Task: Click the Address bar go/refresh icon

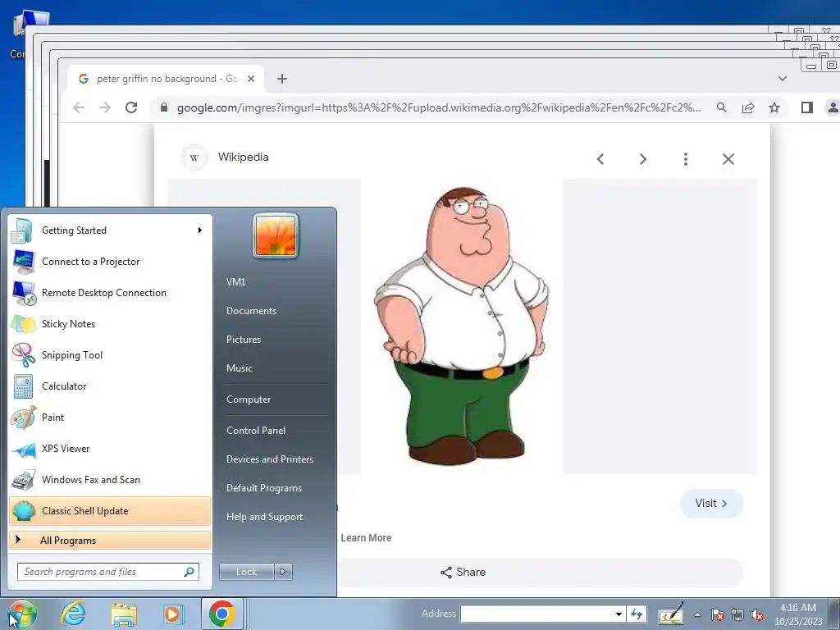Action: tap(637, 614)
